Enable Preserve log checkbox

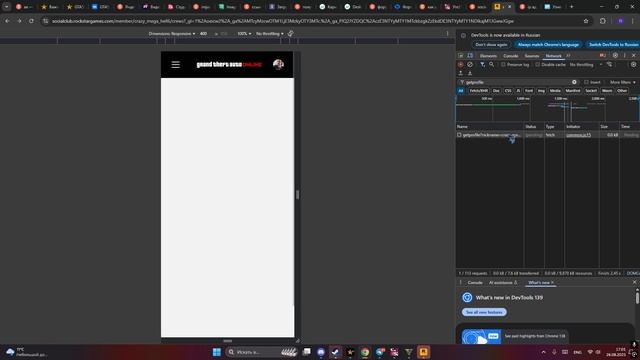point(503,64)
